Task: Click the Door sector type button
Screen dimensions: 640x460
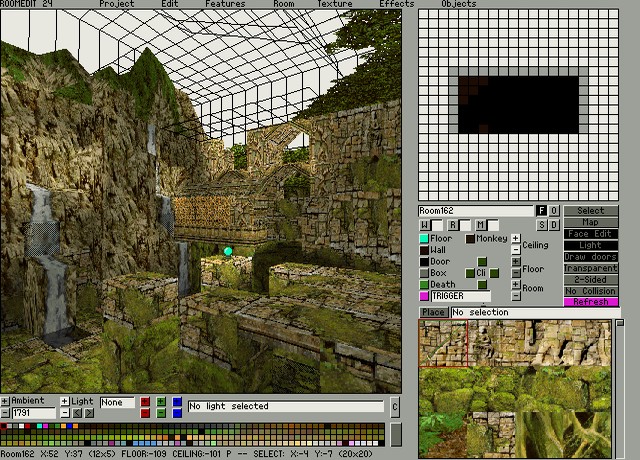Action: (x=424, y=262)
